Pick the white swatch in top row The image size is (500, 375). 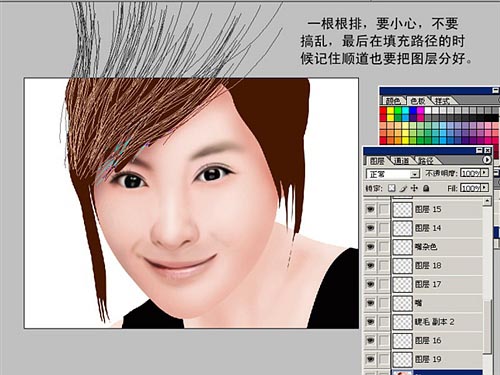click(428, 110)
